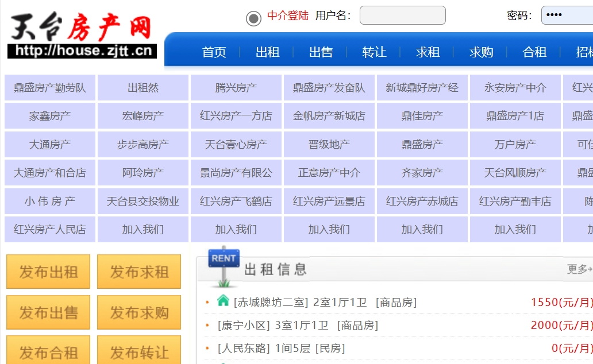Open agency link 出租然

tap(143, 88)
